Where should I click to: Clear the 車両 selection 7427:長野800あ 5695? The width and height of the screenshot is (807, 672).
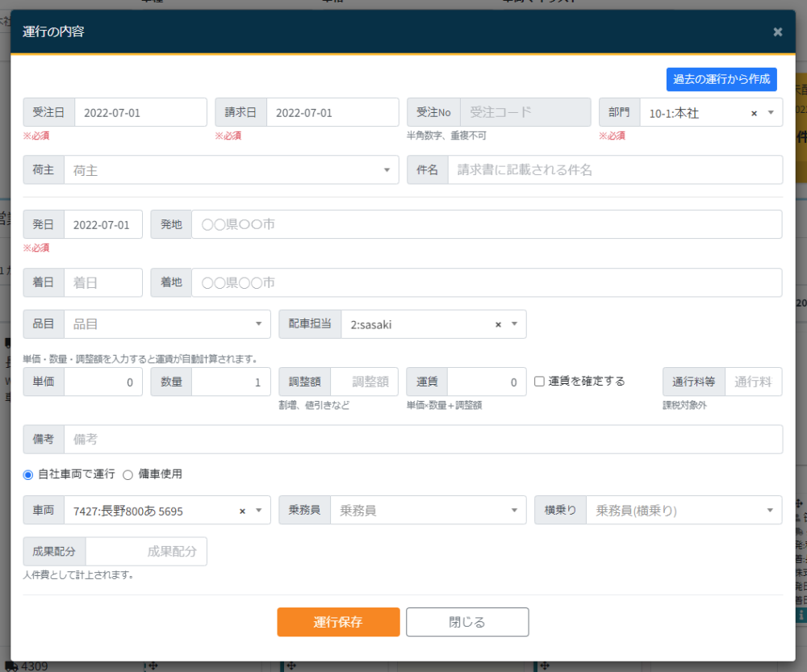(242, 511)
